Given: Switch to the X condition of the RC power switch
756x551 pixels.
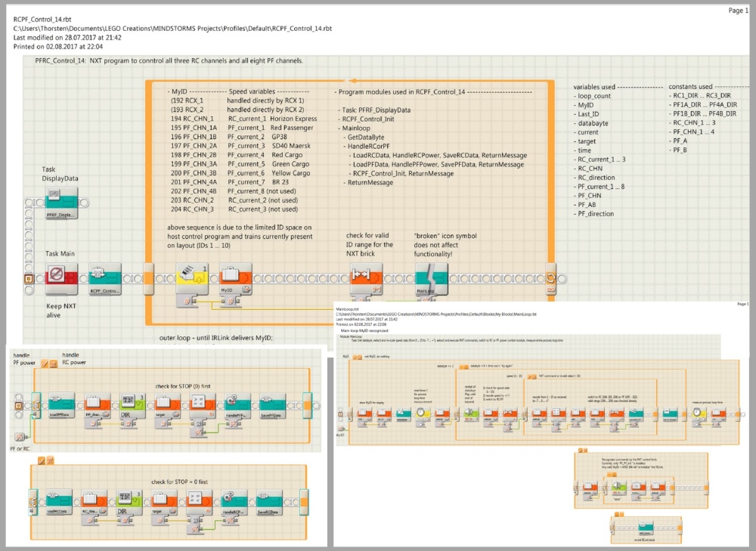Looking at the screenshot, I should [50, 462].
